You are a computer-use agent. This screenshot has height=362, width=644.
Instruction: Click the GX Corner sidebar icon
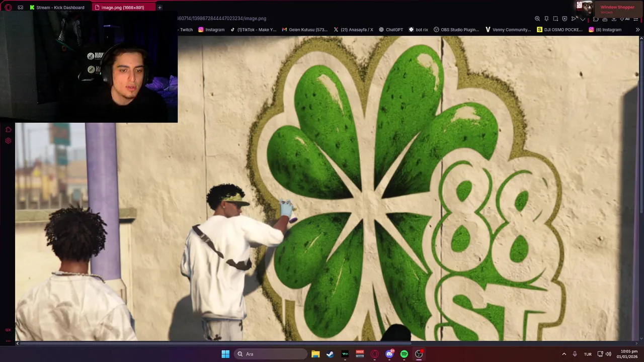[x=8, y=330]
